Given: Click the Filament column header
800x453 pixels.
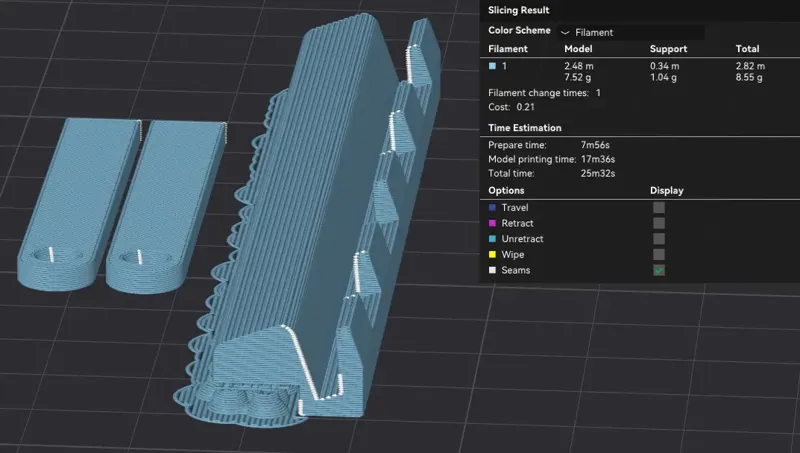Looking at the screenshot, I should tap(508, 49).
